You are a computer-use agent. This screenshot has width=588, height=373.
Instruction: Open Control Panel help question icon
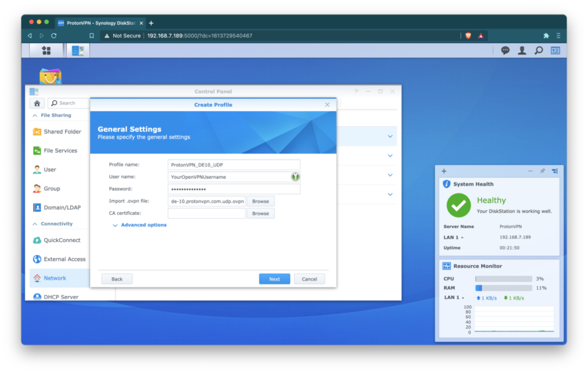pyautogui.click(x=356, y=91)
